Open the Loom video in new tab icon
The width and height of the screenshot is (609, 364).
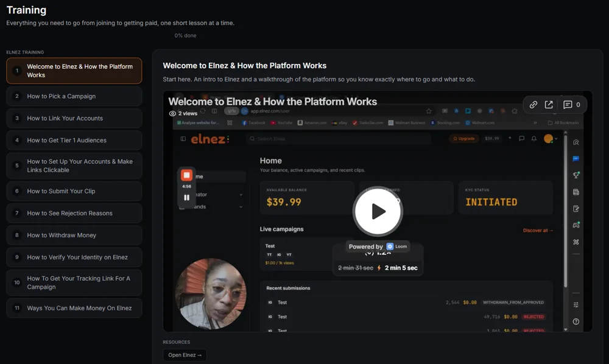[x=549, y=105]
